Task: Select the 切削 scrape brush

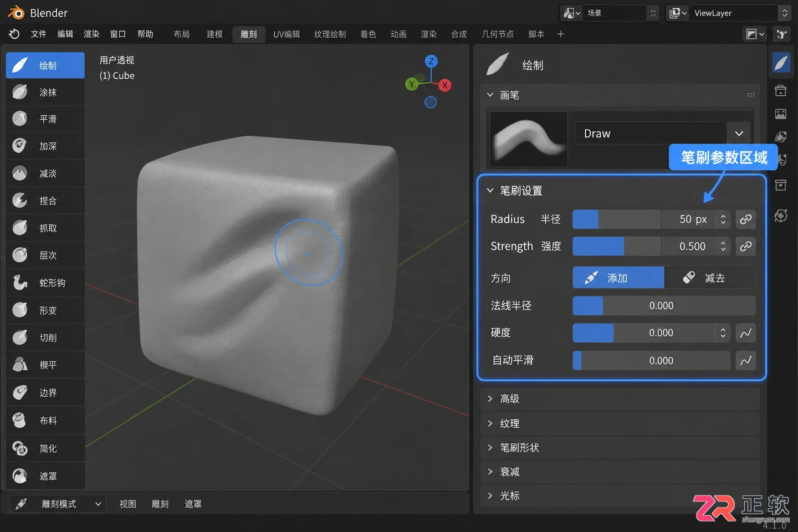Action: (x=45, y=337)
